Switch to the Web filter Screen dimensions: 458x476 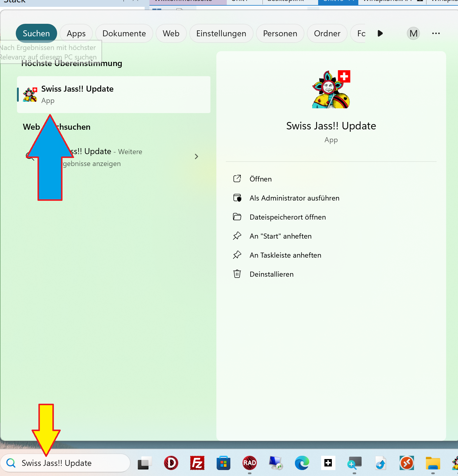(171, 33)
